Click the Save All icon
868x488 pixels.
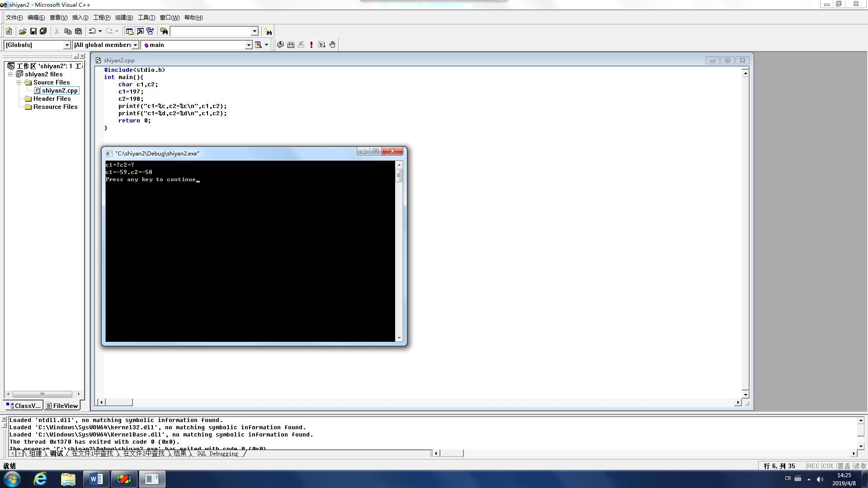click(43, 31)
